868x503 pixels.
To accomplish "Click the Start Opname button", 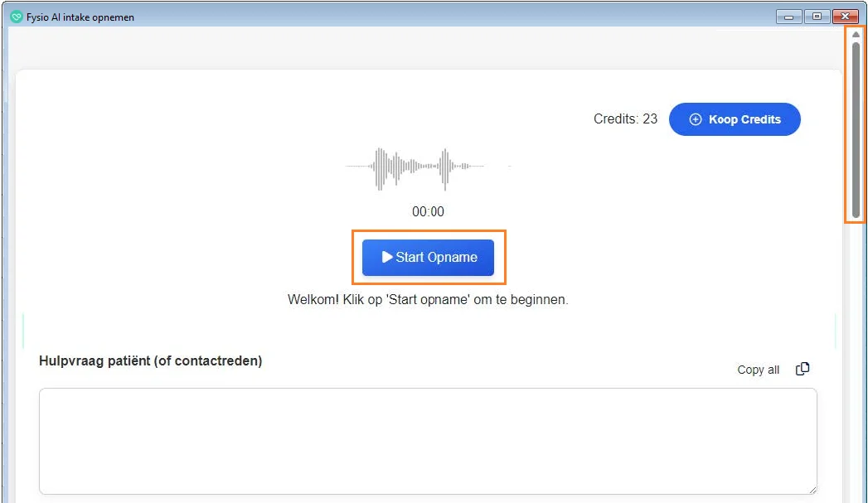I will pyautogui.click(x=428, y=258).
